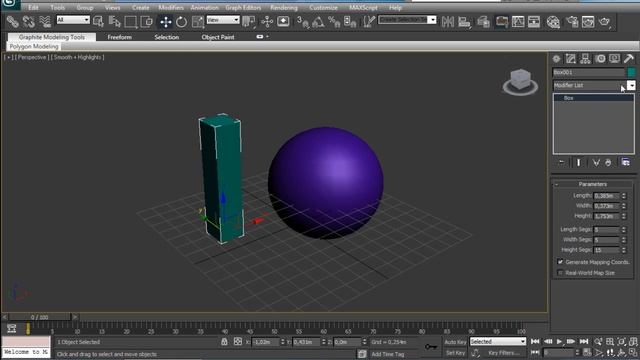The image size is (640, 360).
Task: Toggle the Percent Snap icon
Action: point(334,22)
